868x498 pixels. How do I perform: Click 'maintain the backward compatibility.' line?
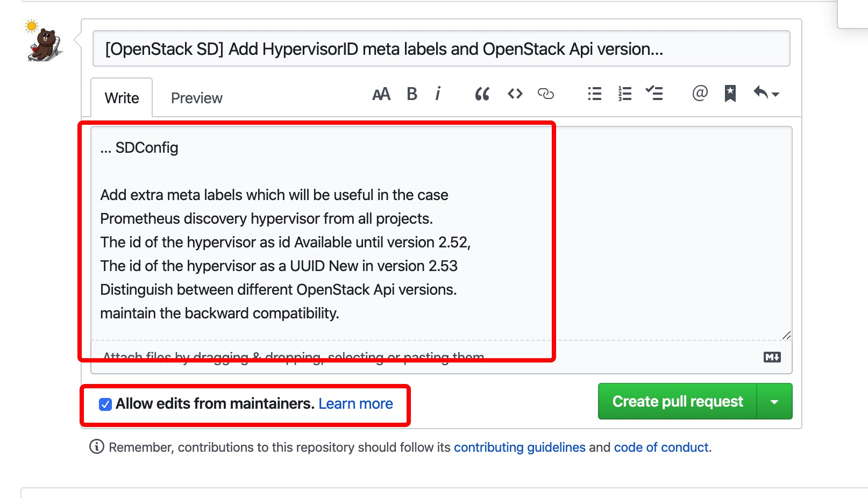point(219,313)
